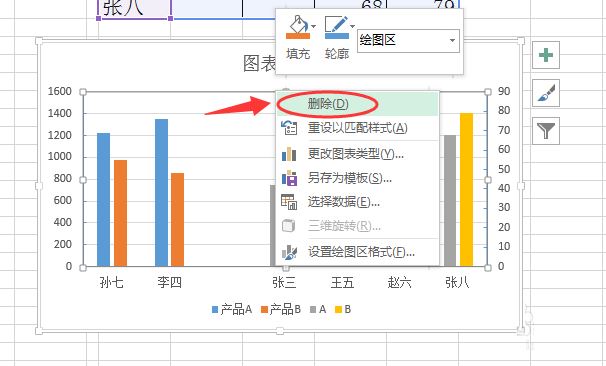This screenshot has width=606, height=366.
Task: Click the 王五 category axis label
Action: 342,283
